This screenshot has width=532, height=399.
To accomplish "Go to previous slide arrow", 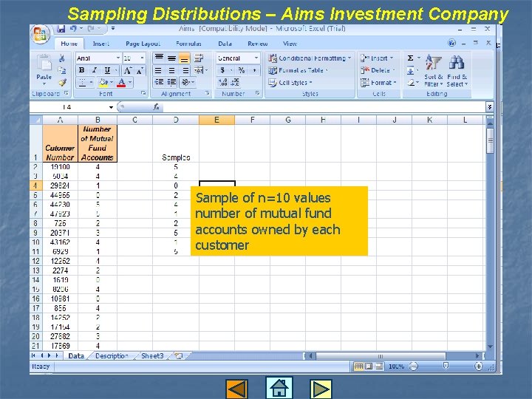I will (x=236, y=389).
